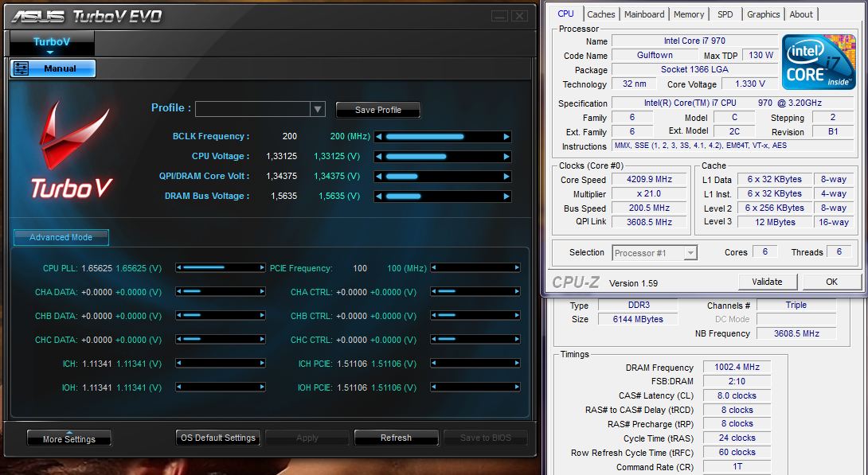Select the Manual mode tab
The image size is (868, 475).
pyautogui.click(x=53, y=68)
